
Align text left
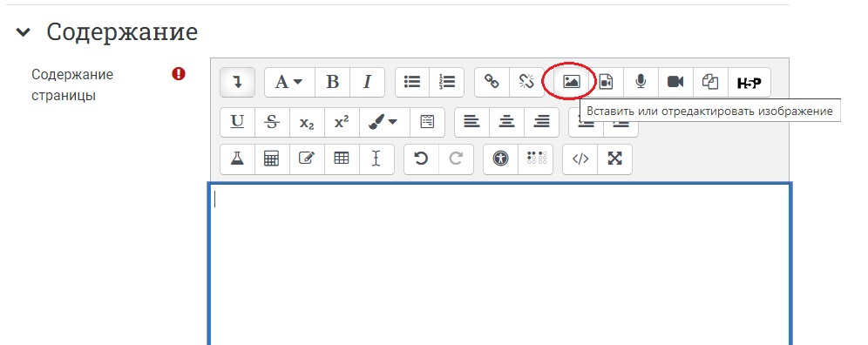click(x=471, y=122)
